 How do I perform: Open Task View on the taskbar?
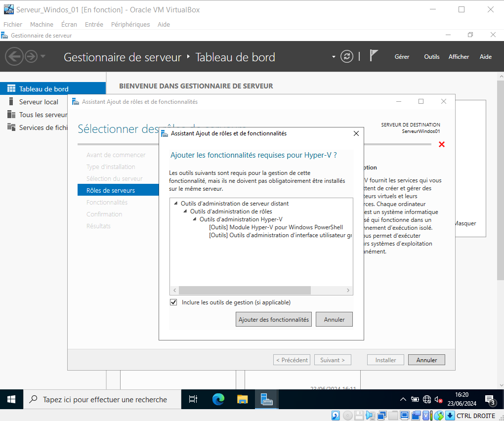(193, 399)
